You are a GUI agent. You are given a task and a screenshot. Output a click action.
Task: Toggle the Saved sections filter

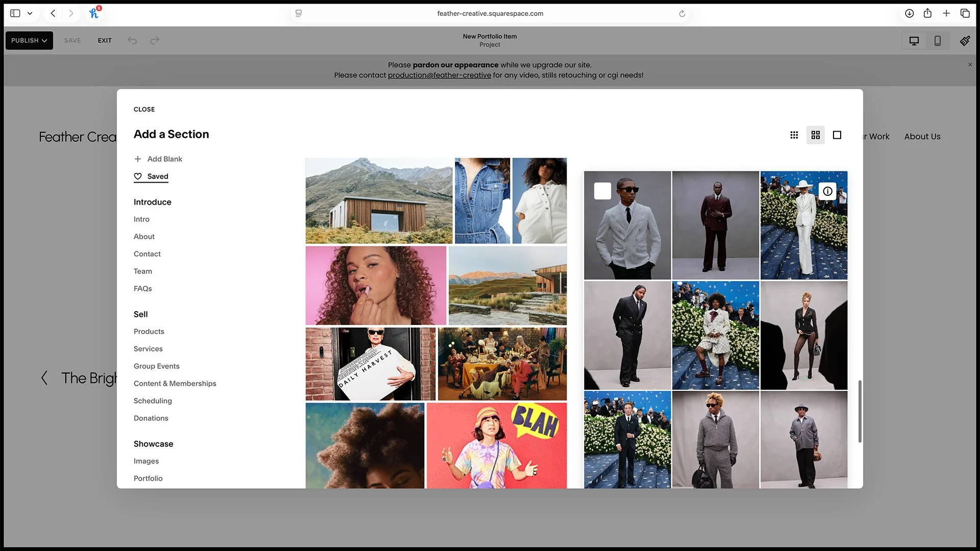tap(151, 177)
